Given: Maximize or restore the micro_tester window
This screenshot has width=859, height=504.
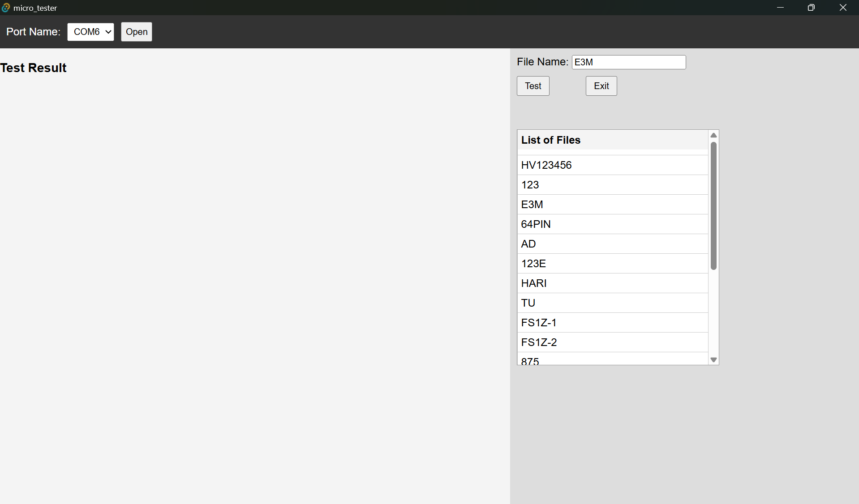Looking at the screenshot, I should 811,8.
